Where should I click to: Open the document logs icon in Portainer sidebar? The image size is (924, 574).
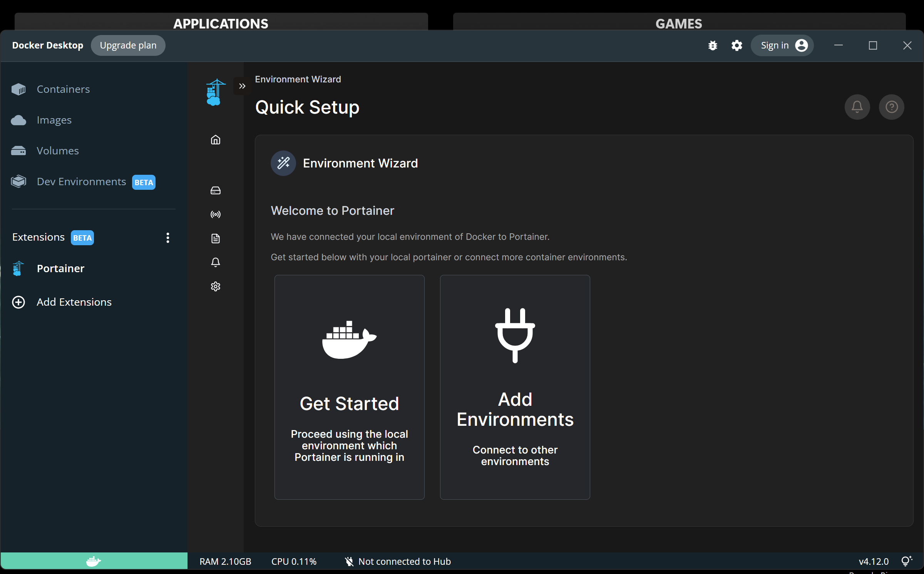pyautogui.click(x=216, y=238)
